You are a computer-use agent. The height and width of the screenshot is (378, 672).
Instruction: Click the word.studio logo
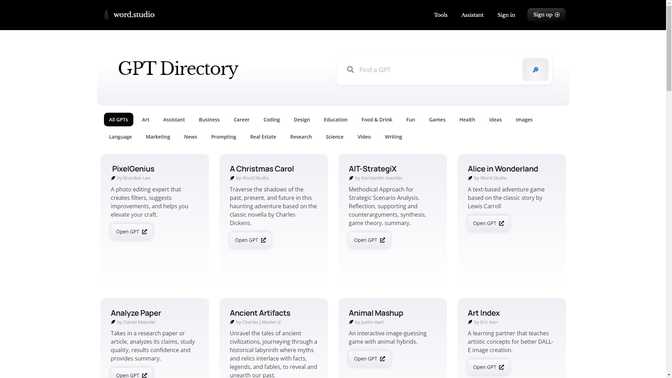coord(129,15)
